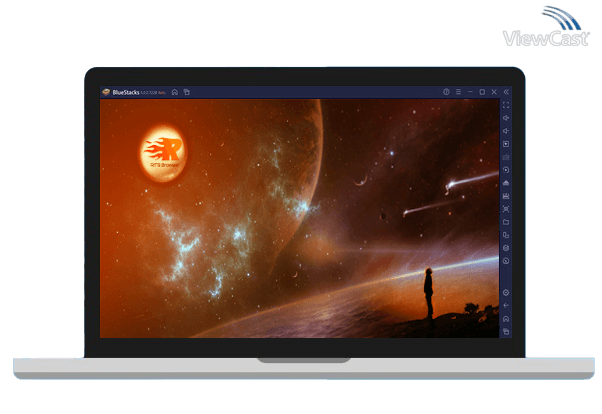Image resolution: width=602 pixels, height=414 pixels.
Task: Open media folder icon in sidebar
Action: coord(506,222)
